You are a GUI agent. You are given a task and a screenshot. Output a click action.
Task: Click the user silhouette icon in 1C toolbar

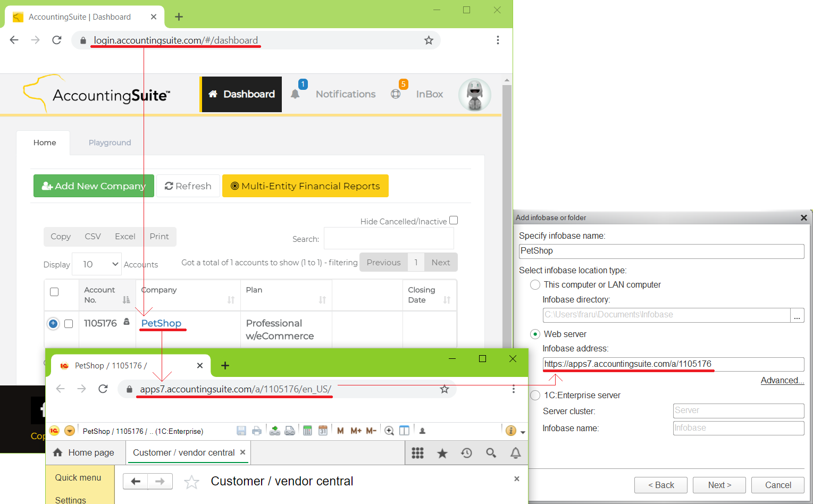point(422,431)
